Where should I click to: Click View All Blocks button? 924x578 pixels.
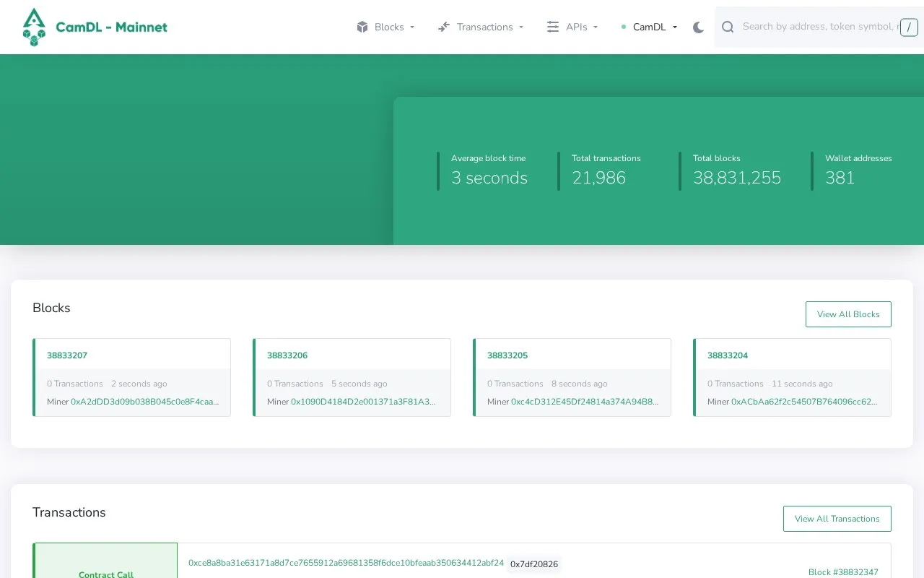point(848,314)
